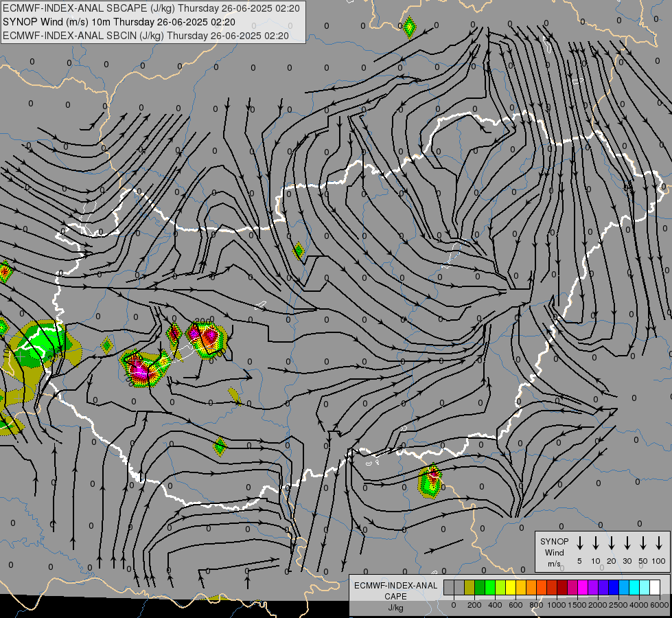Select the white swatch at 6000
The height and width of the screenshot is (618, 672).
coord(656,587)
